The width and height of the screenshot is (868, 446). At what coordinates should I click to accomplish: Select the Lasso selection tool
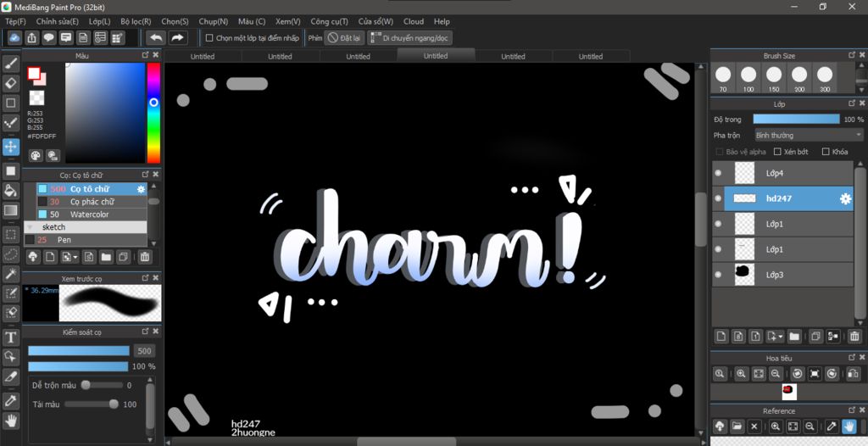10,254
